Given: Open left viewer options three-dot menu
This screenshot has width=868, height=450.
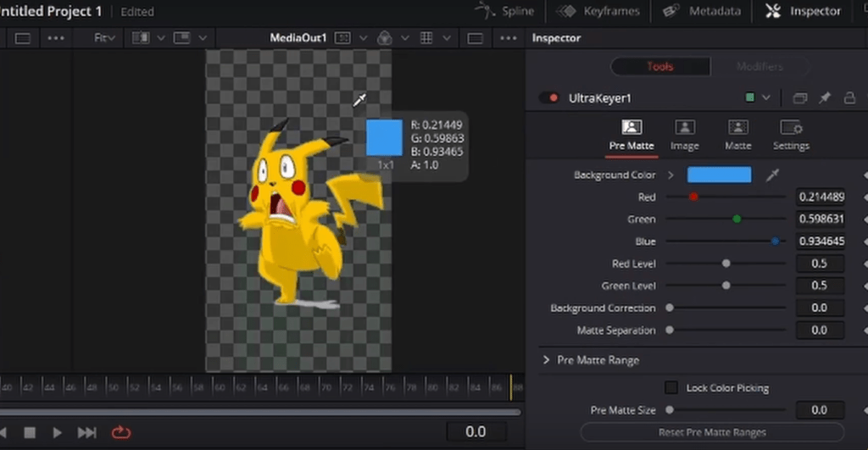Looking at the screenshot, I should coord(56,38).
